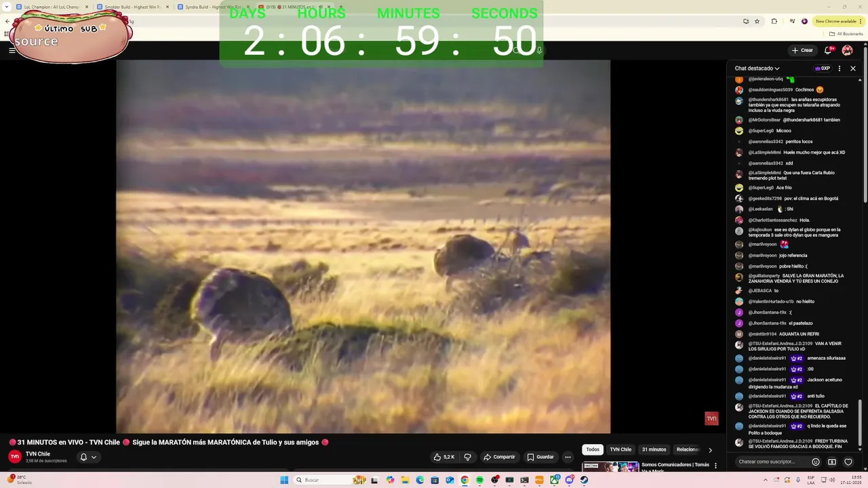Click the chat heart reaction icon
The image size is (868, 488).
pyautogui.click(x=848, y=462)
